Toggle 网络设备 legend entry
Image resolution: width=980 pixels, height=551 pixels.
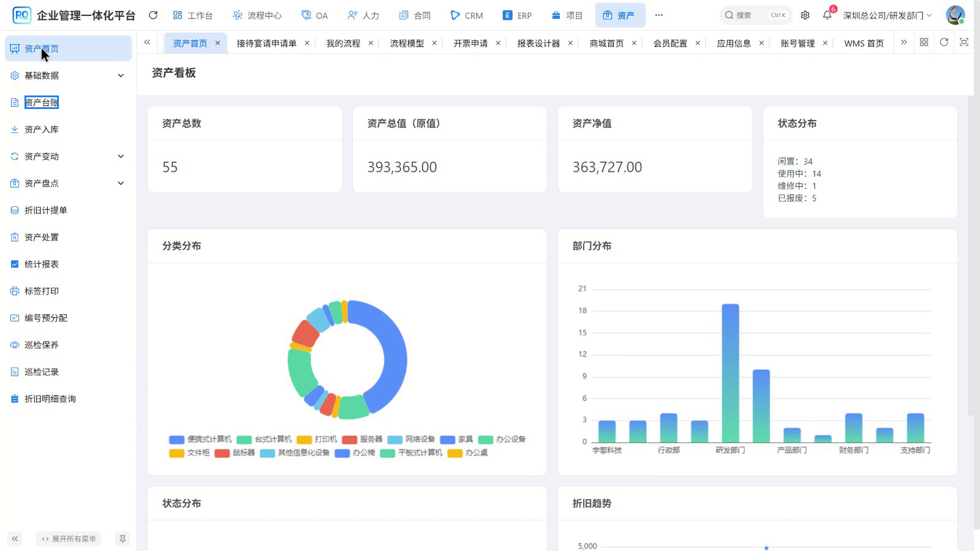point(411,440)
